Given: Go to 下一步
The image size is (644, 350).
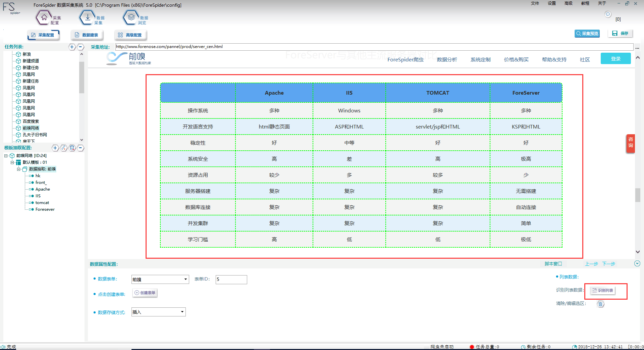Looking at the screenshot, I should pos(609,264).
